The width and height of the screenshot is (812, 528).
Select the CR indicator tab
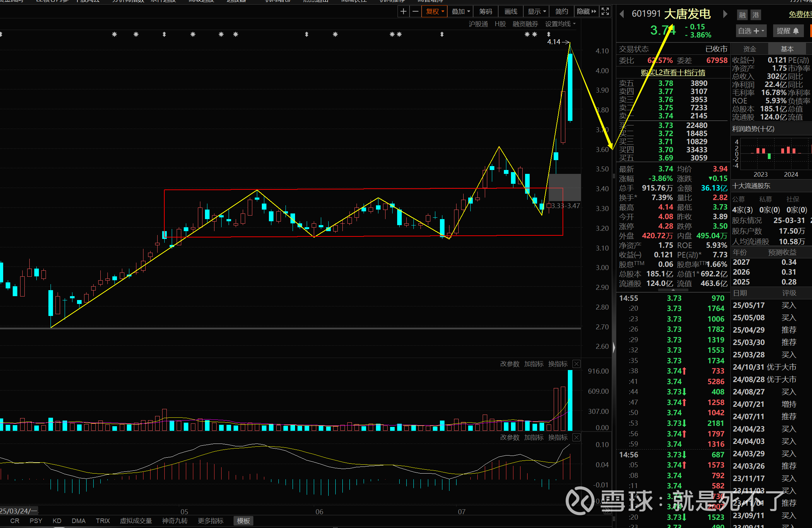[x=15, y=521]
